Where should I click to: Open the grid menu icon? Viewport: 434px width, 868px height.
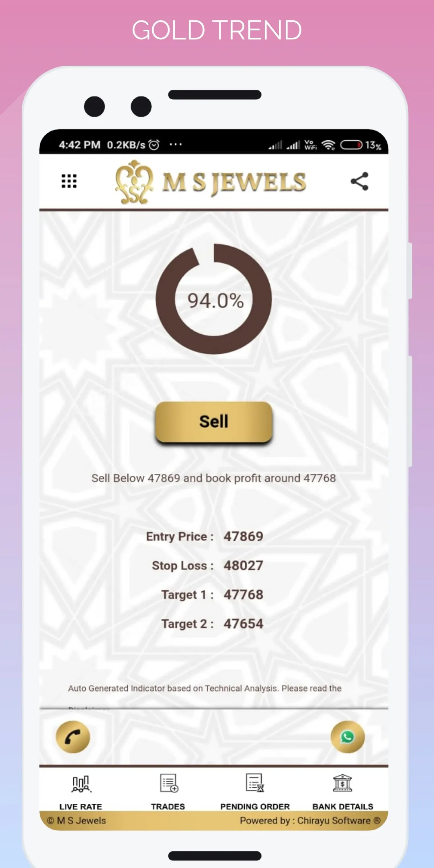(69, 181)
